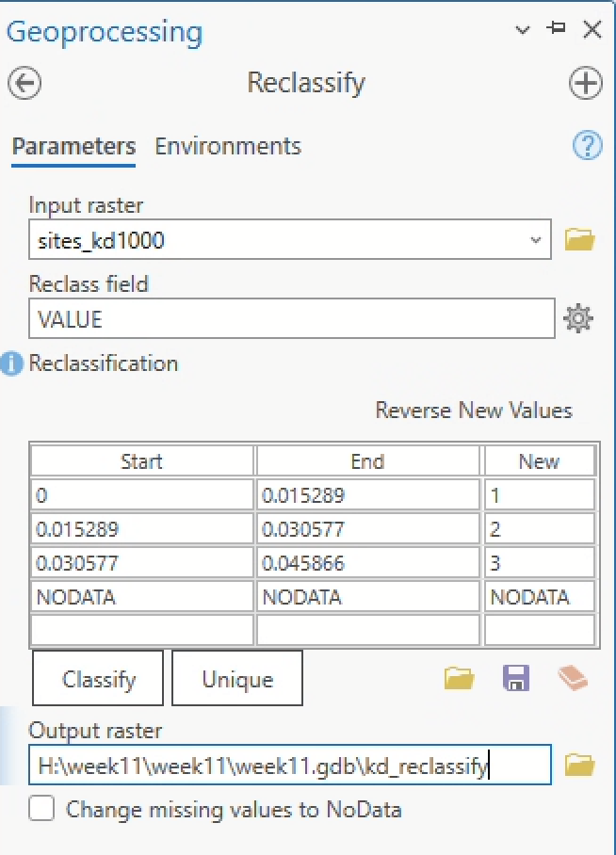Open the help question mark icon
This screenshot has height=855, width=616.
[x=587, y=145]
